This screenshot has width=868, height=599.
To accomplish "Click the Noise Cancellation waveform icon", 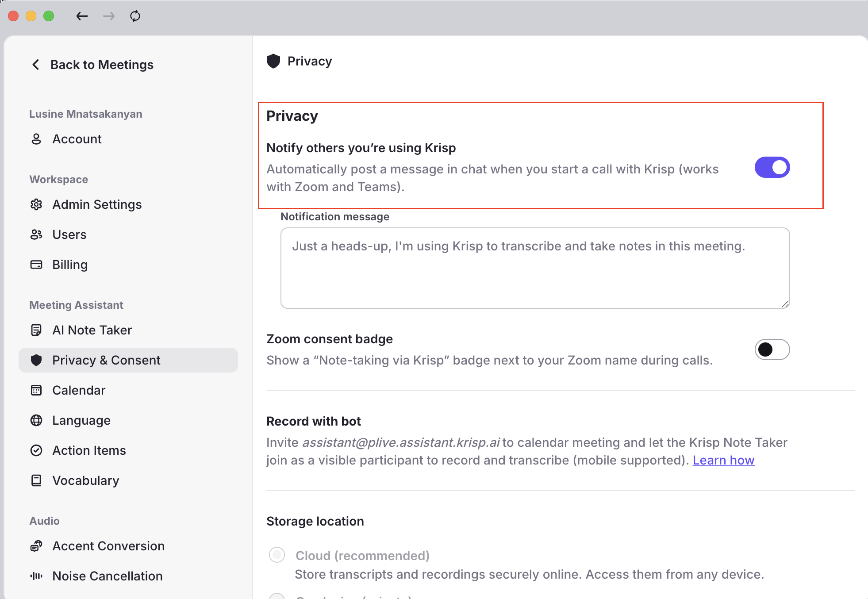I will [x=36, y=576].
